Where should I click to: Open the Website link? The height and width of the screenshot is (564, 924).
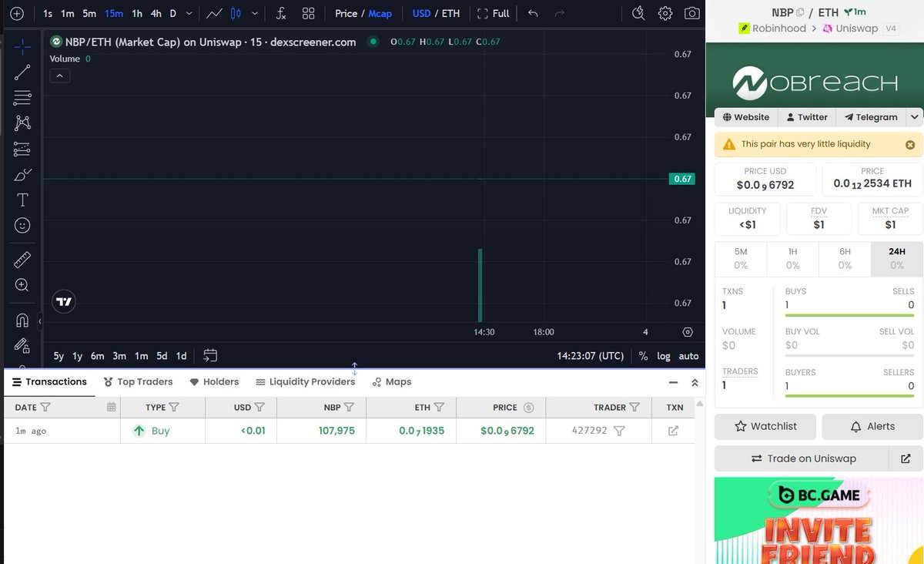click(746, 117)
